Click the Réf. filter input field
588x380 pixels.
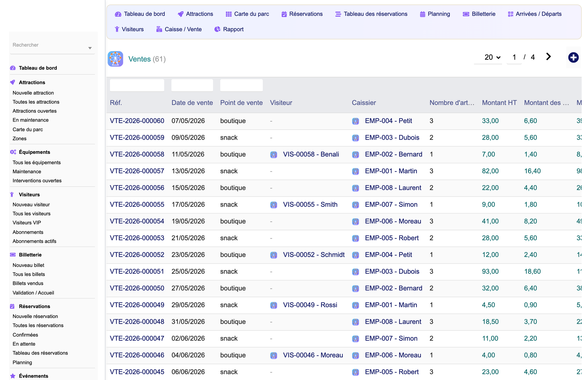coord(137,85)
